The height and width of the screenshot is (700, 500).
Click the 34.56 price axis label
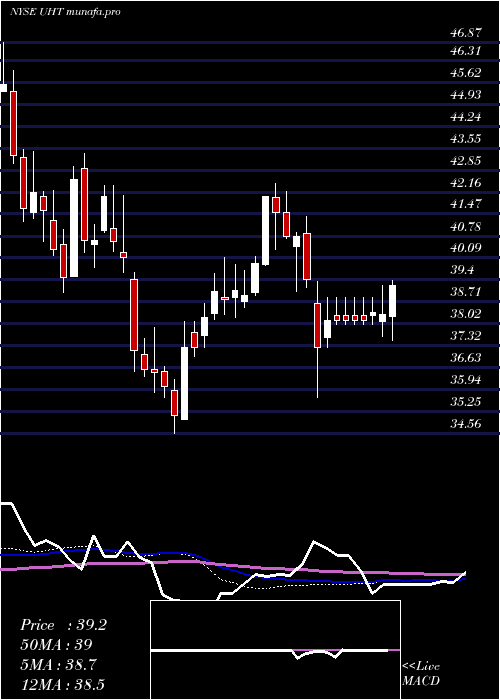(x=465, y=424)
